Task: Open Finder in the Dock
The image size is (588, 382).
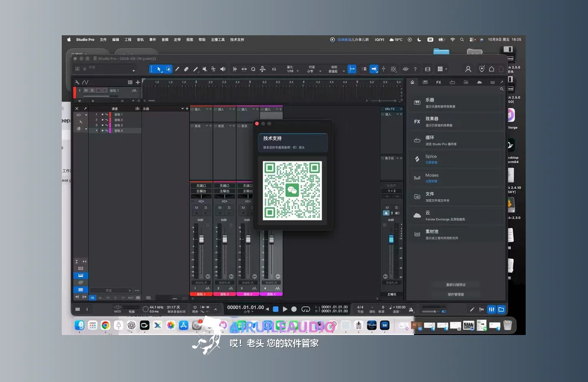Action: pyautogui.click(x=79, y=326)
